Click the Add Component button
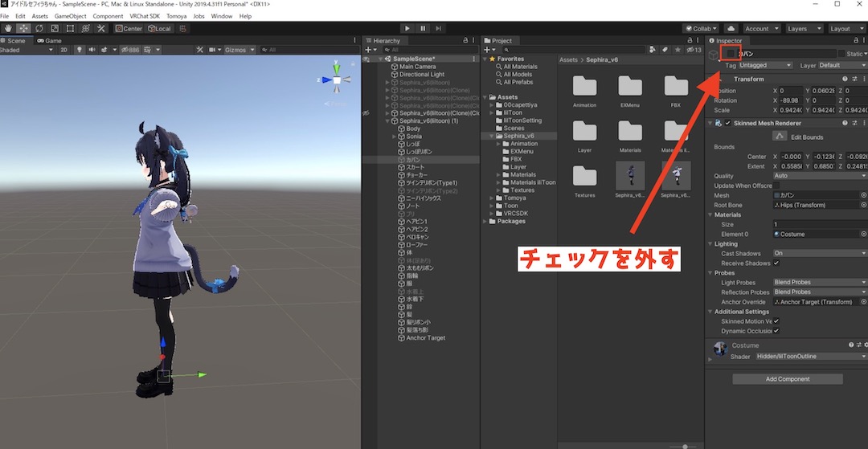 click(x=787, y=379)
